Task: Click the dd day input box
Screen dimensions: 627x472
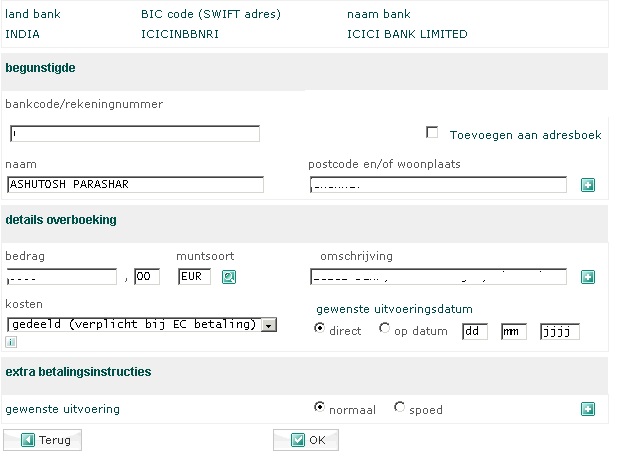Action: [475, 331]
